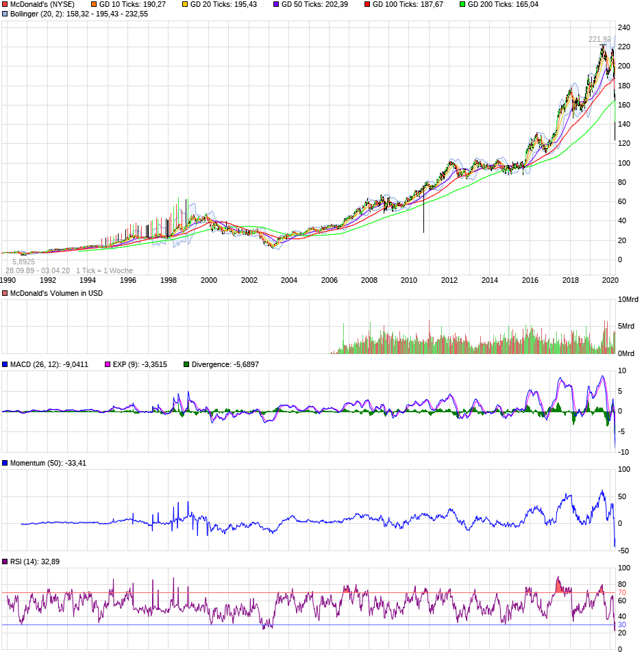This screenshot has width=644, height=656.
Task: Click the 2004 x-axis label
Action: coord(288,280)
